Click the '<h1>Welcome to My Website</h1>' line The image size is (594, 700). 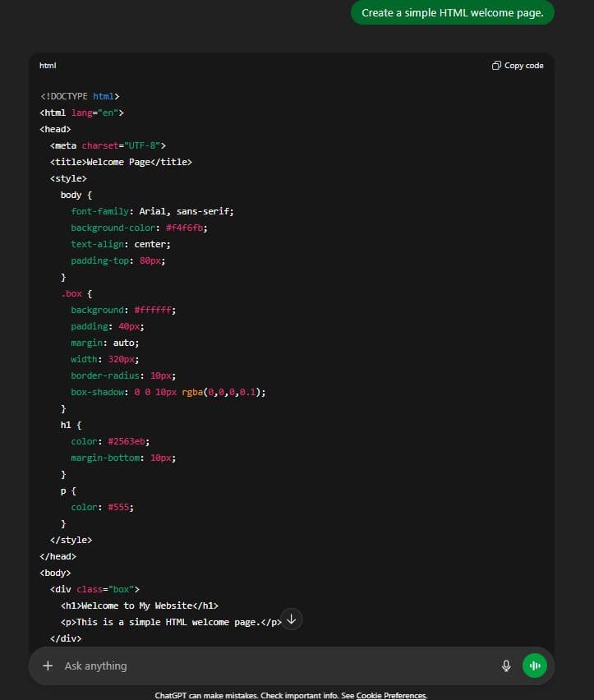tap(139, 606)
